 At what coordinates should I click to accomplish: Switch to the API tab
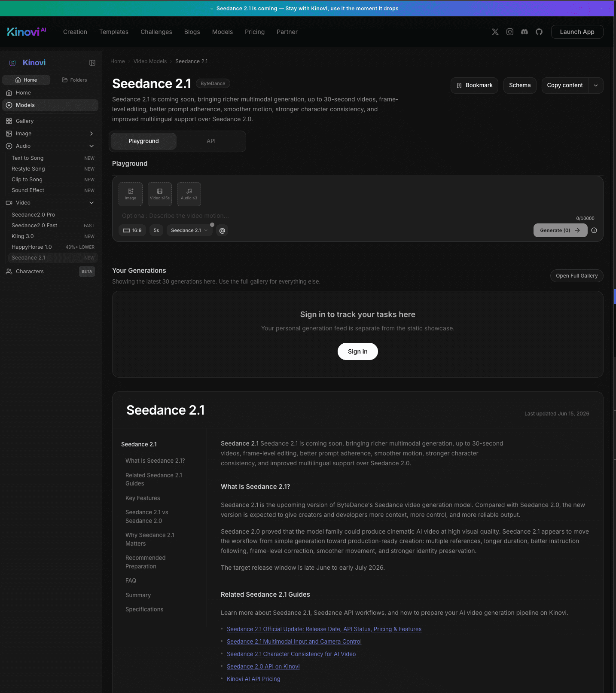tap(211, 141)
